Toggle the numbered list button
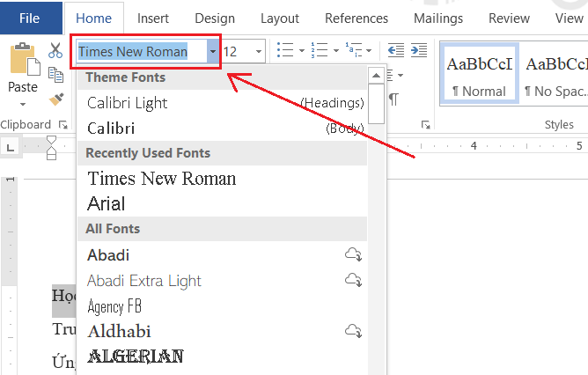The image size is (588, 375). (x=320, y=51)
